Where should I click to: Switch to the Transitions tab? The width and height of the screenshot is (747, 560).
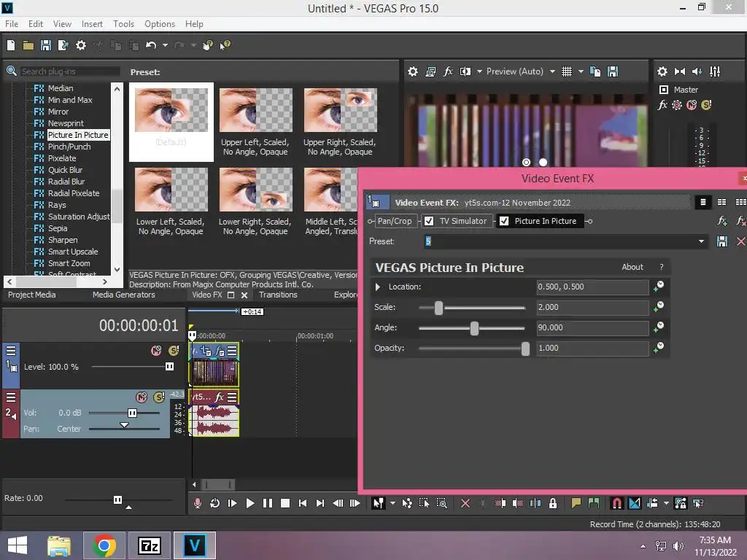click(278, 295)
